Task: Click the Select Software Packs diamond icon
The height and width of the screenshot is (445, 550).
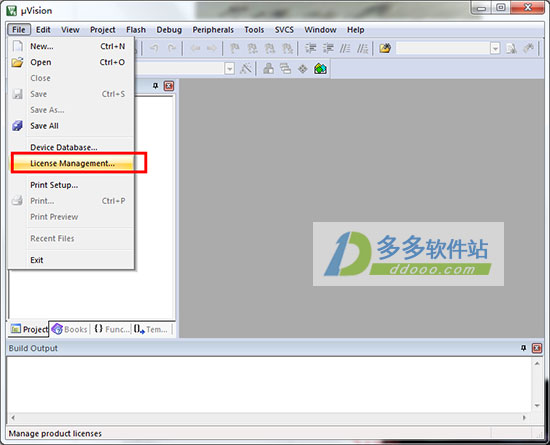Action: click(x=303, y=69)
